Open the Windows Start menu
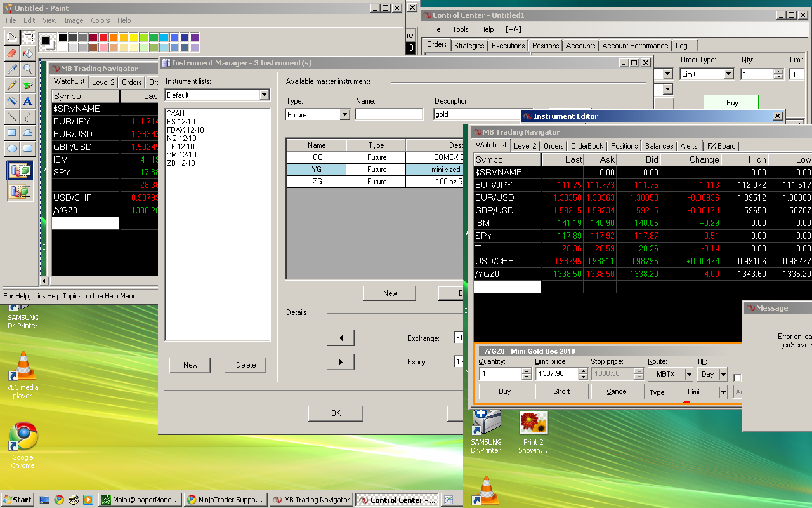The image size is (812, 508). coord(17,500)
